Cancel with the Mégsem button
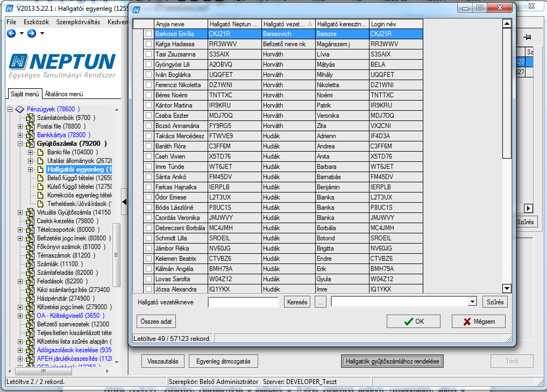Image resolution: width=547 pixels, height=392 pixels. (479, 322)
